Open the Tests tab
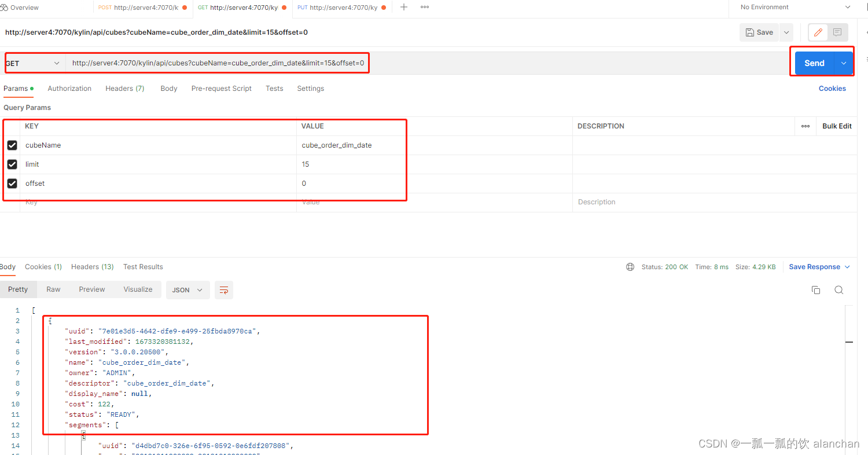 pyautogui.click(x=274, y=89)
